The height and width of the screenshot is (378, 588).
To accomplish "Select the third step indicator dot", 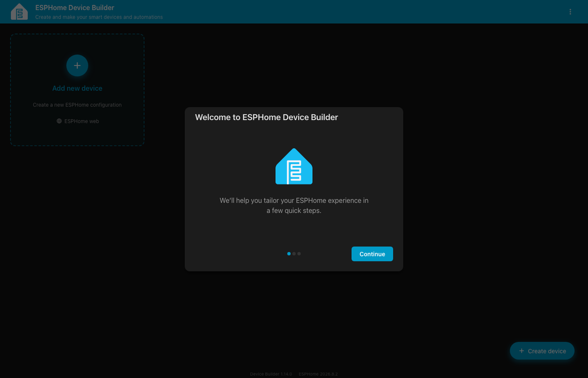I will [x=299, y=254].
